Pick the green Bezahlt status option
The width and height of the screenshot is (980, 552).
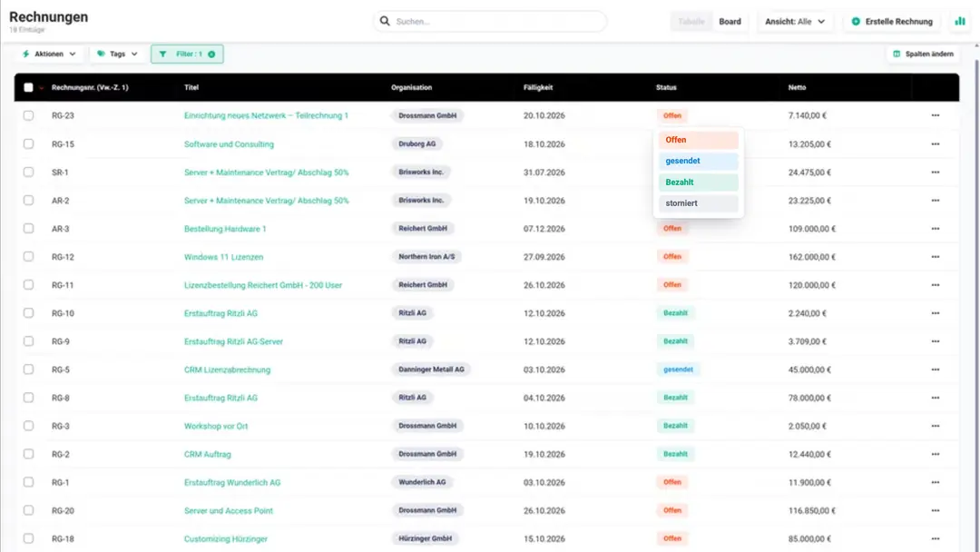[698, 182]
